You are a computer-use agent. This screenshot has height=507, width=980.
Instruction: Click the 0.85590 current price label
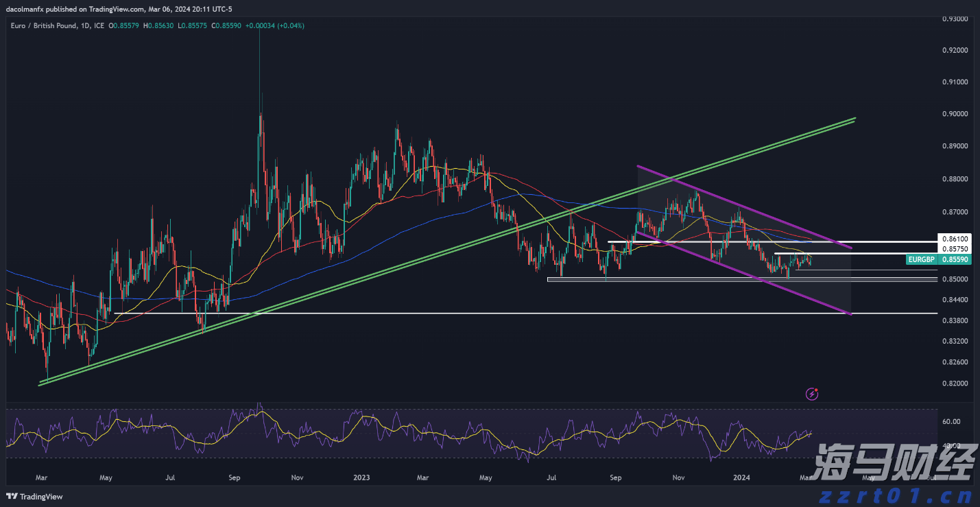[x=954, y=260]
